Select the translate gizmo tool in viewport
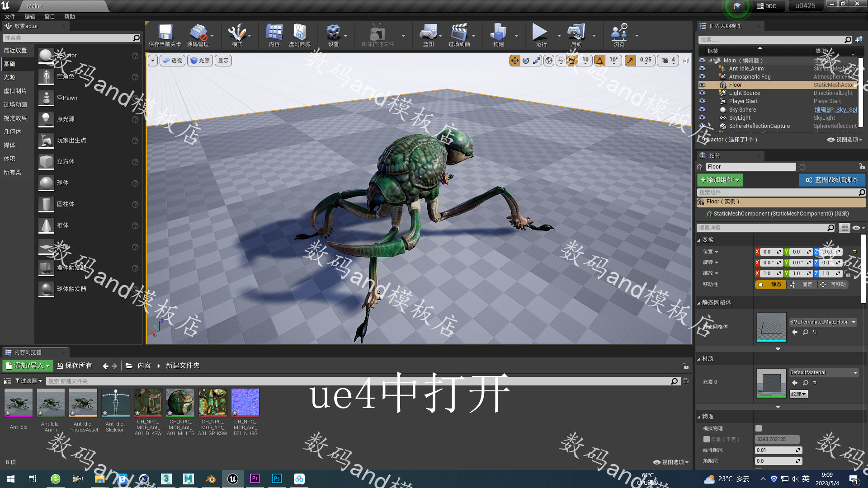 coord(514,61)
